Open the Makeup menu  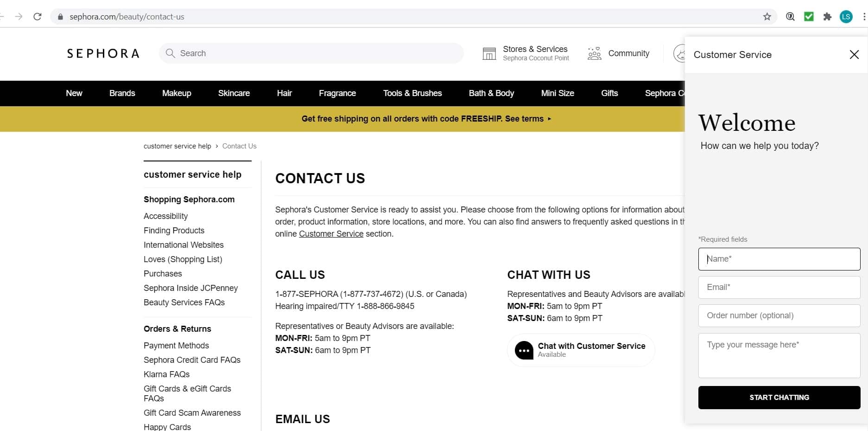point(177,93)
